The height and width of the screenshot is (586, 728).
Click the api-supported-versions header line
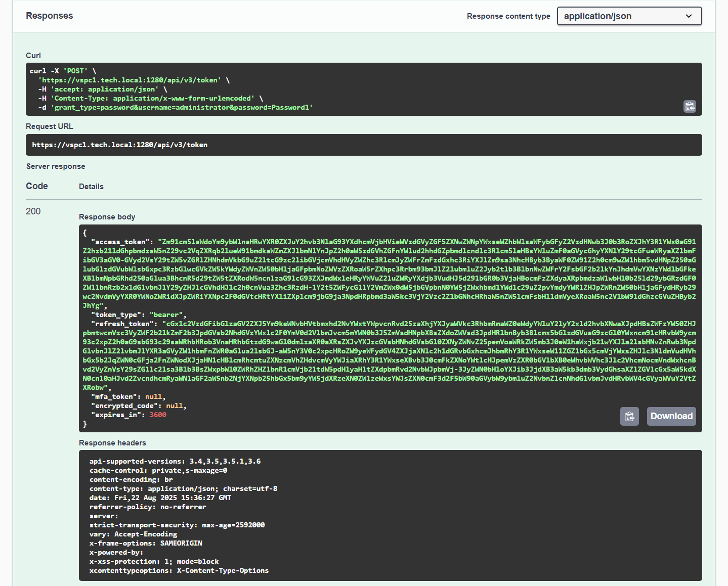(x=175, y=461)
